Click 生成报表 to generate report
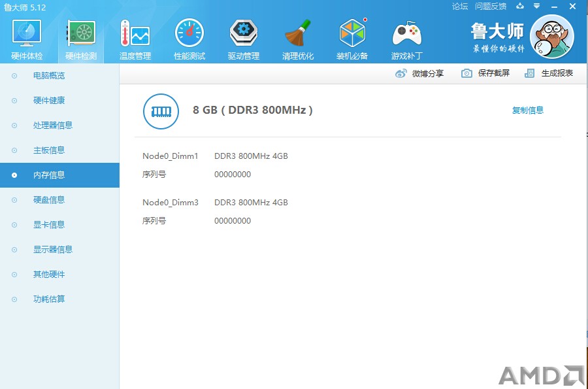Image resolution: width=588 pixels, height=389 pixels. point(557,73)
